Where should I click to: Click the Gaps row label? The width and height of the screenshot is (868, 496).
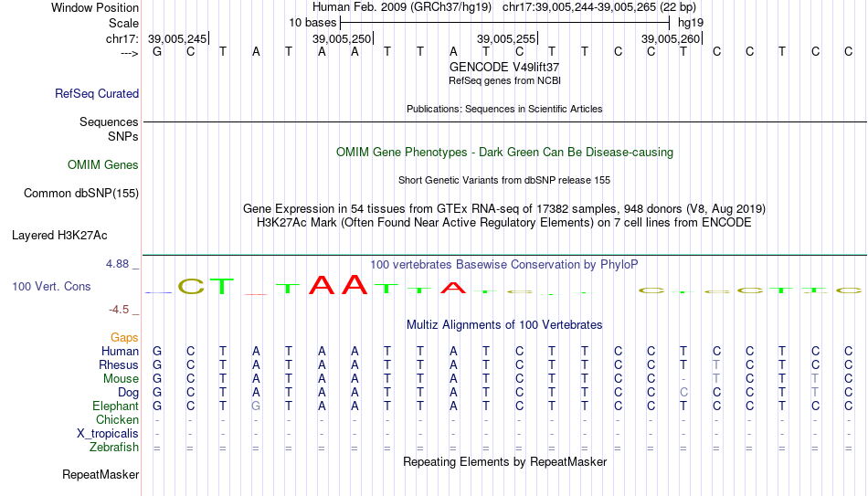click(x=124, y=337)
